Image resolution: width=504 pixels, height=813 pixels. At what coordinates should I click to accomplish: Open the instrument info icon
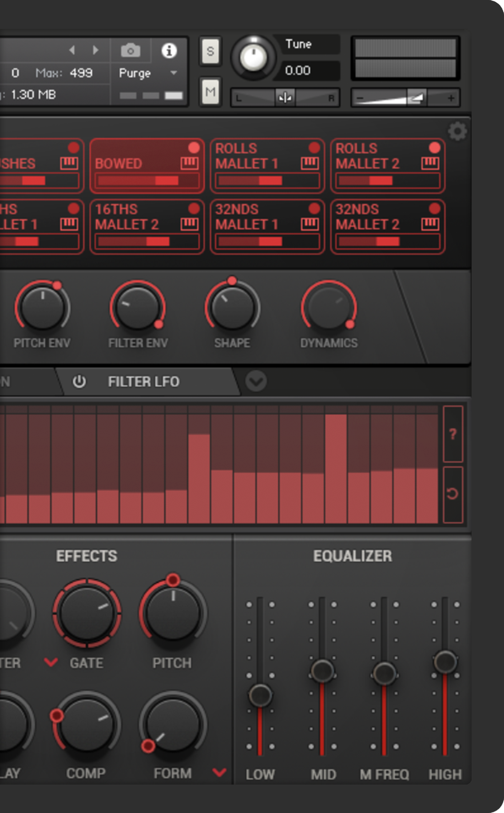tap(169, 51)
